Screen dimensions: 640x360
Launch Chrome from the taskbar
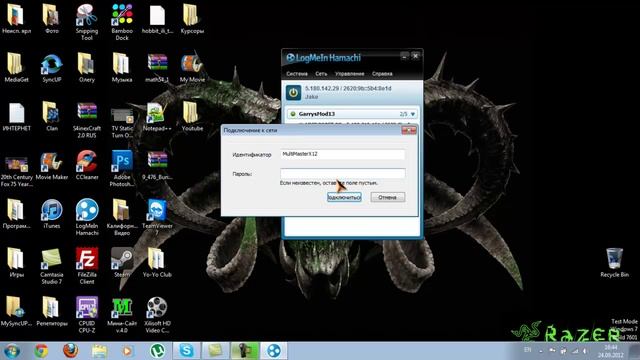(41, 351)
